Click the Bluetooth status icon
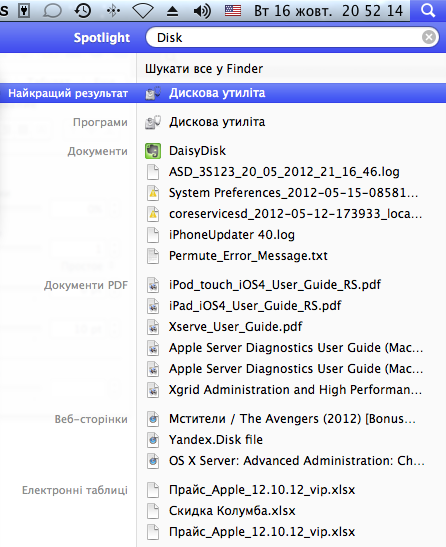 tap(113, 11)
